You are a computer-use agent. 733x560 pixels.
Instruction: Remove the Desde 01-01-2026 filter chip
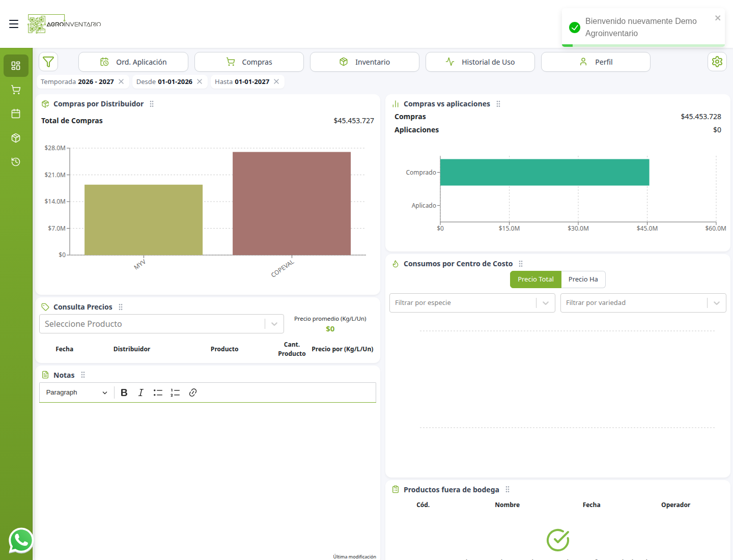pos(200,81)
